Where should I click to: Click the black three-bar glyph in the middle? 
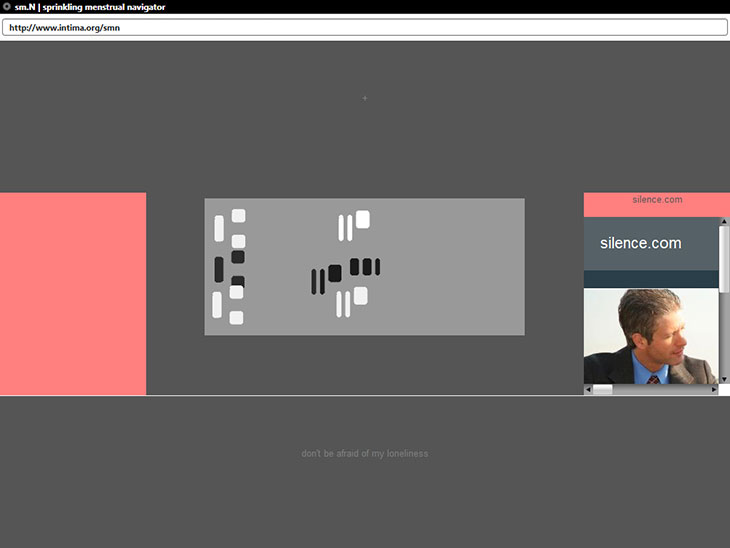pos(365,267)
